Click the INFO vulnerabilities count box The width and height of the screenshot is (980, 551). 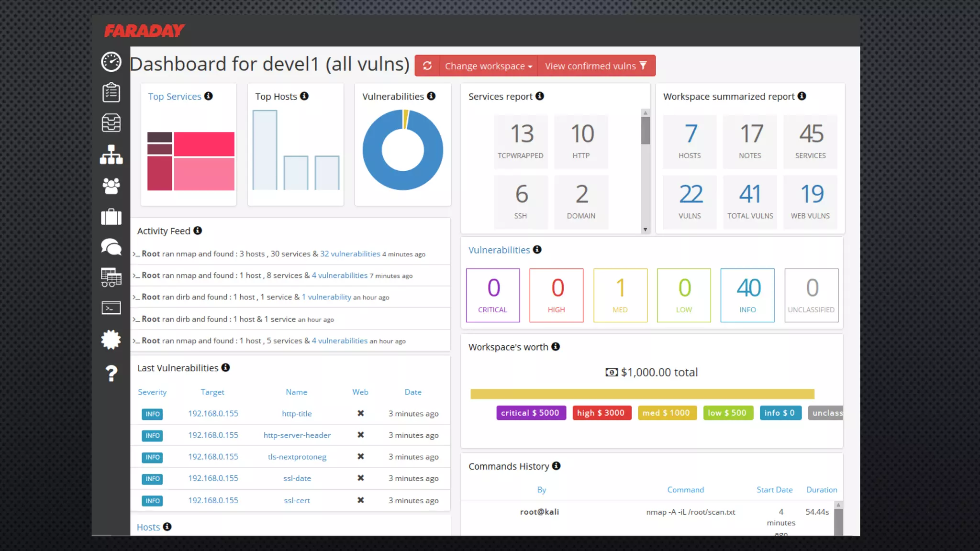(747, 295)
